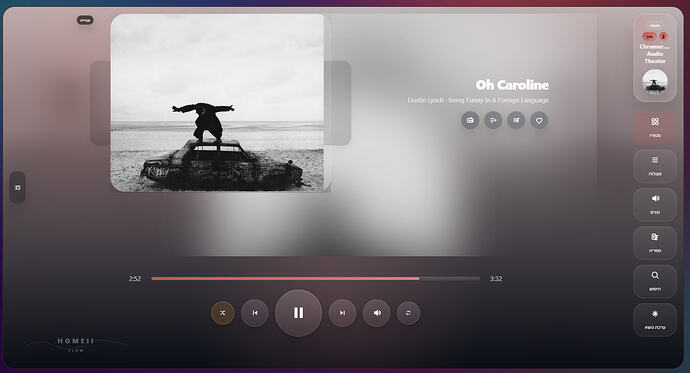The image size is (690, 373).
Task: Show the next album card behind cover
Action: (338, 103)
